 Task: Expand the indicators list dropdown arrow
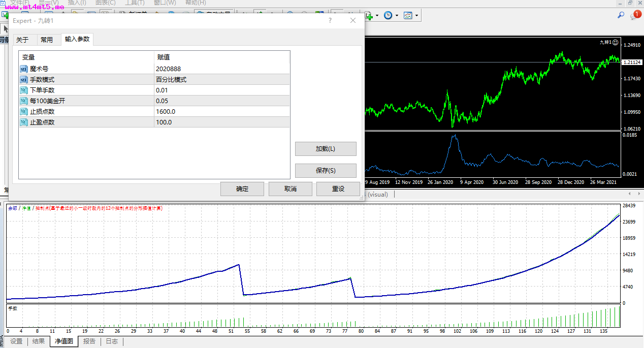click(377, 16)
